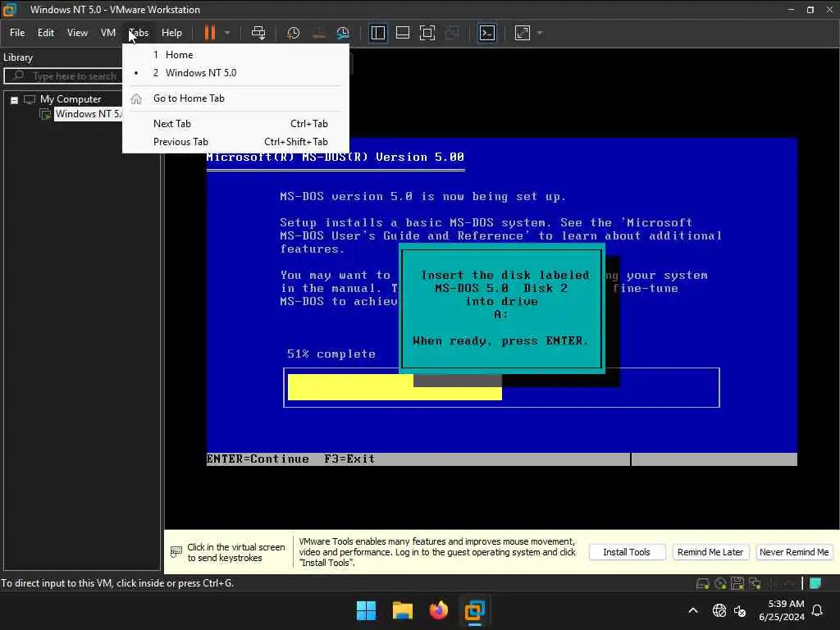Image resolution: width=840 pixels, height=630 pixels.
Task: Open the Edit menu
Action: [x=46, y=33]
